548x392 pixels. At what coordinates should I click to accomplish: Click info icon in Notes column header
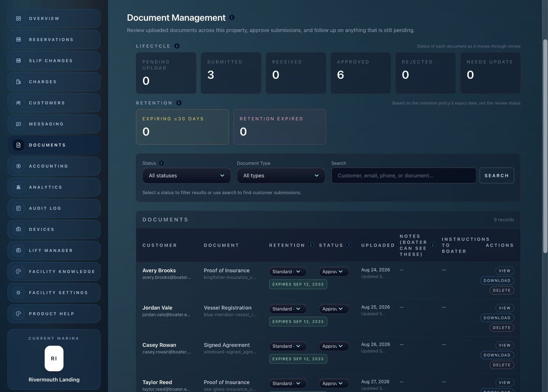click(x=433, y=245)
